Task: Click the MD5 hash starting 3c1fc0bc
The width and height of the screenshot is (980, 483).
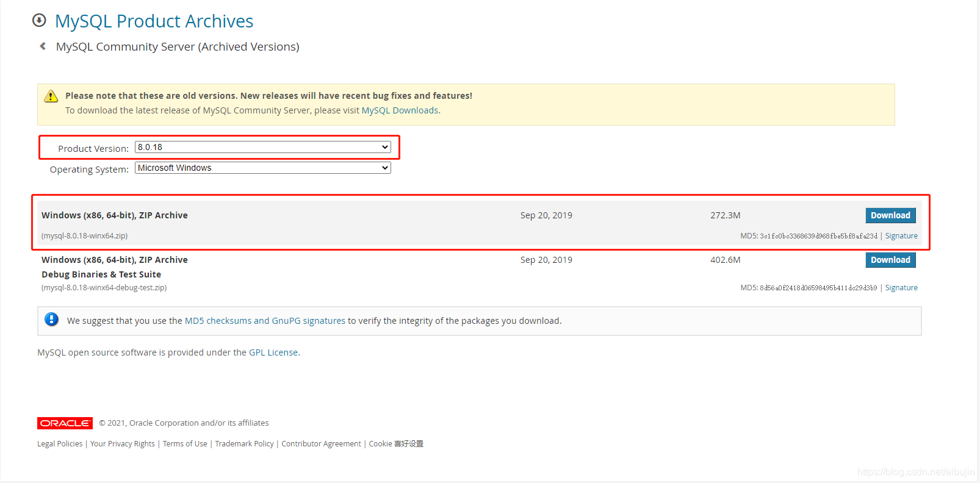Action: (x=818, y=236)
